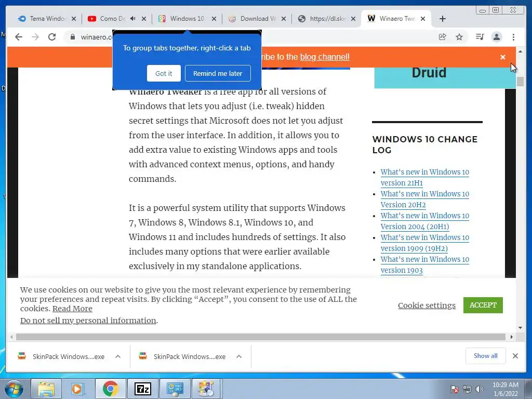Image resolution: width=532 pixels, height=399 pixels.
Task: Close the Winaero Tweaker tab
Action: tap(423, 19)
